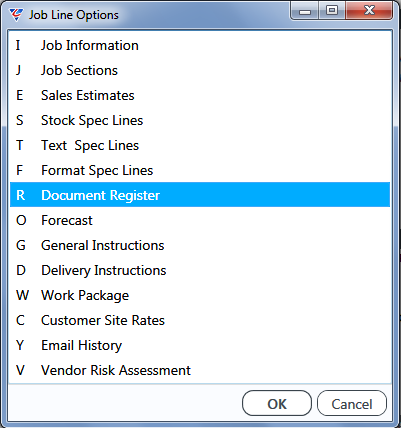Screen dimensions: 401x428
Task: Open Delivery Instructions item
Action: tap(200, 270)
